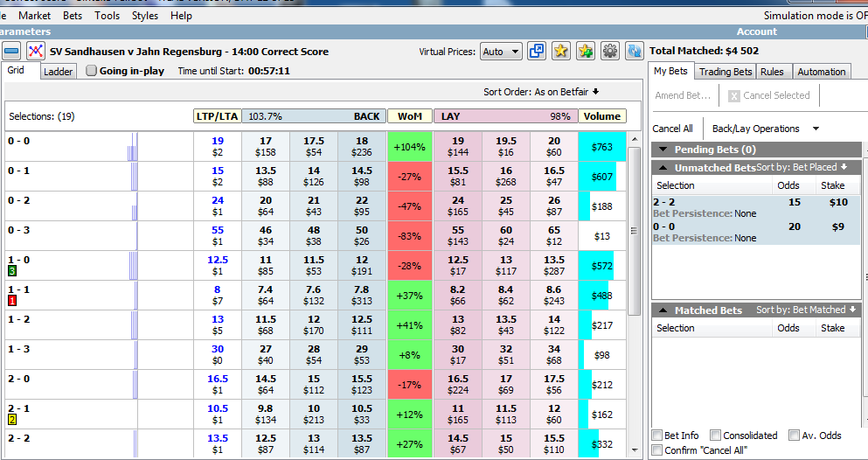Click the selections grid vertical scrollbar thumb
The width and height of the screenshot is (868, 460).
coord(635,230)
